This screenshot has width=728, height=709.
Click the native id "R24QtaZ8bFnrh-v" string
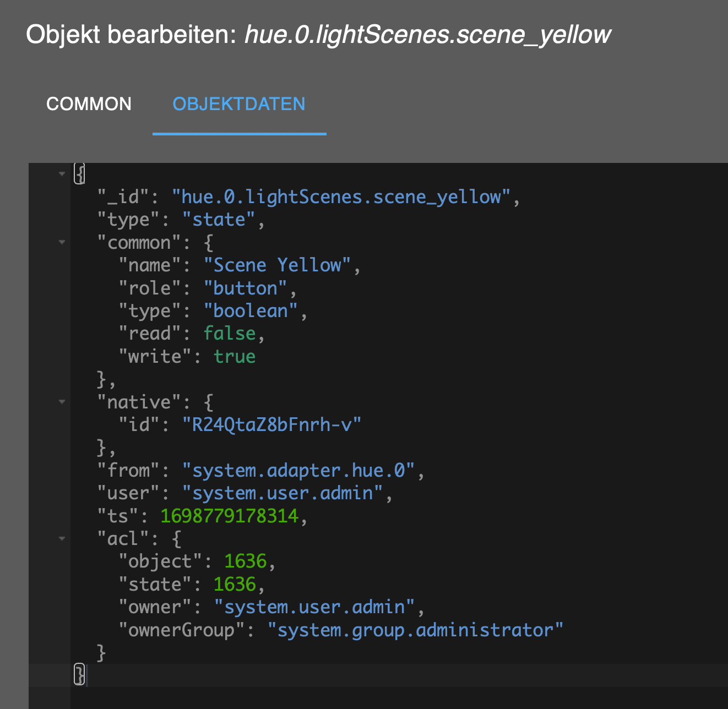271,424
